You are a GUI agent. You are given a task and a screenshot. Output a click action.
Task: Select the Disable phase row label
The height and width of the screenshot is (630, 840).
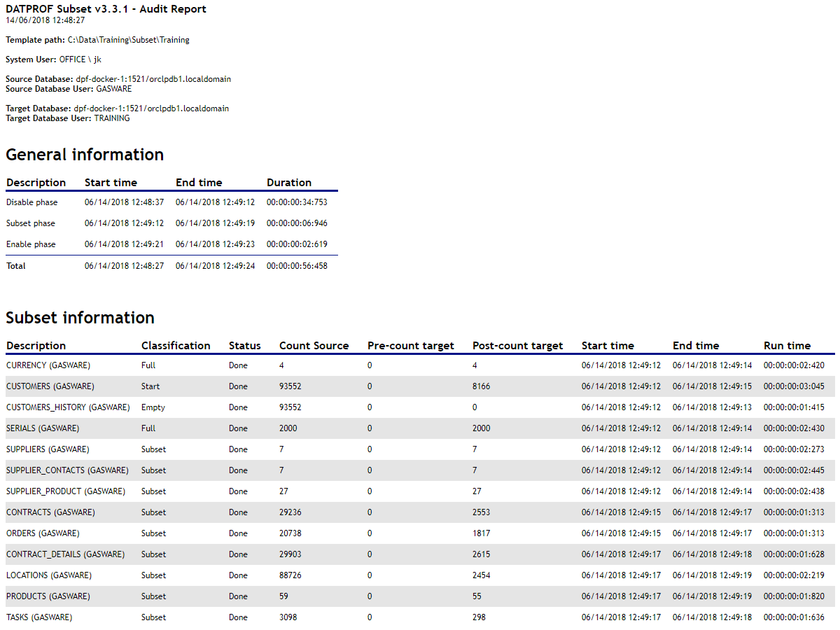point(32,202)
